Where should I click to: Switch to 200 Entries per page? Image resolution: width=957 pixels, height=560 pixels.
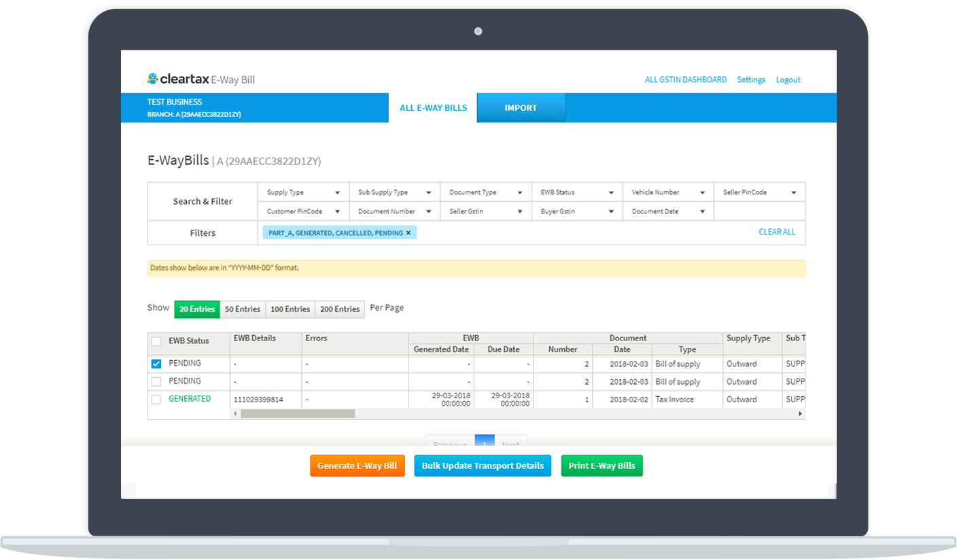339,309
